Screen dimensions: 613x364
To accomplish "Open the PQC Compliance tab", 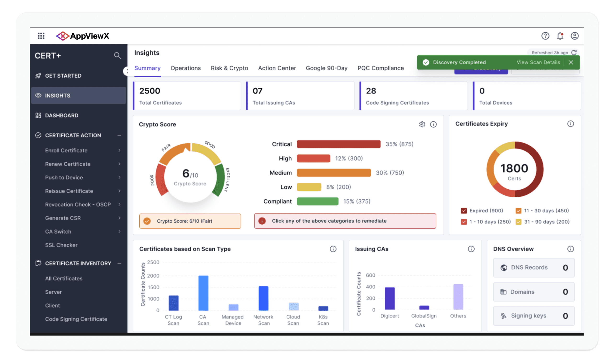I will (380, 68).
